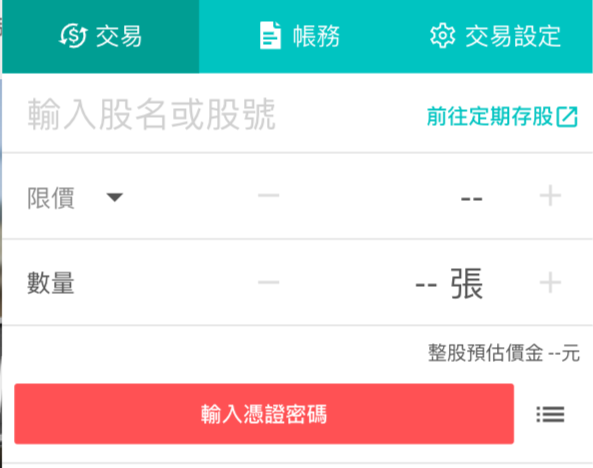Click the 交易設定 gear icon
593x468 pixels.
(442, 36)
